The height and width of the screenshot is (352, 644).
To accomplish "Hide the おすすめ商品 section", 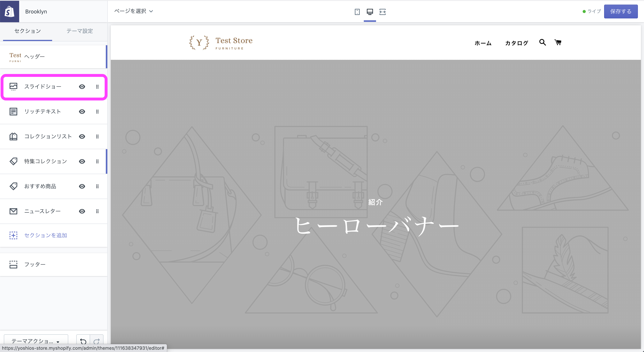I will pyautogui.click(x=82, y=186).
